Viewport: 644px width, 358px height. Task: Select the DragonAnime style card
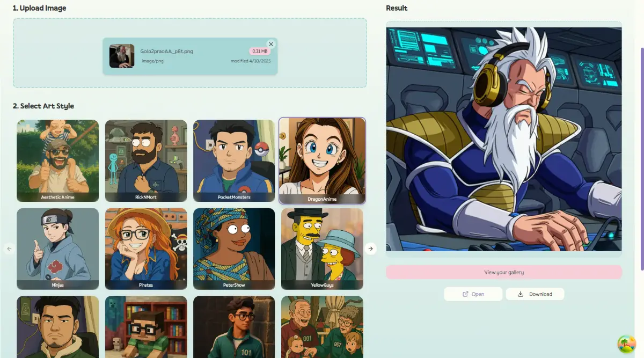(322, 160)
